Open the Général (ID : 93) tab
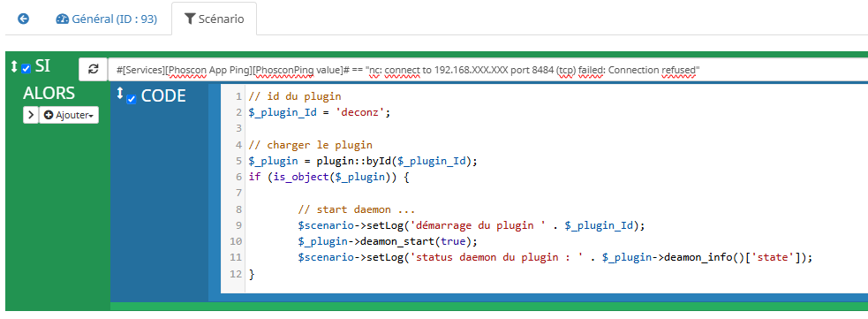 point(107,19)
